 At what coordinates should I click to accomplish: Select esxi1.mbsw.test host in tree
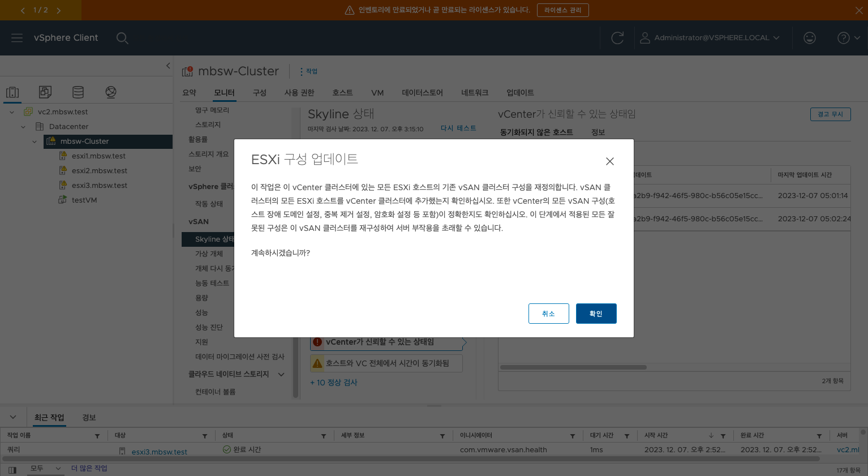point(98,156)
